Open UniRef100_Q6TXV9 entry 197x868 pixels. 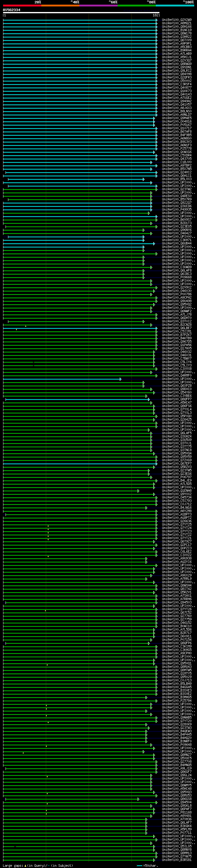[x=176, y=40]
